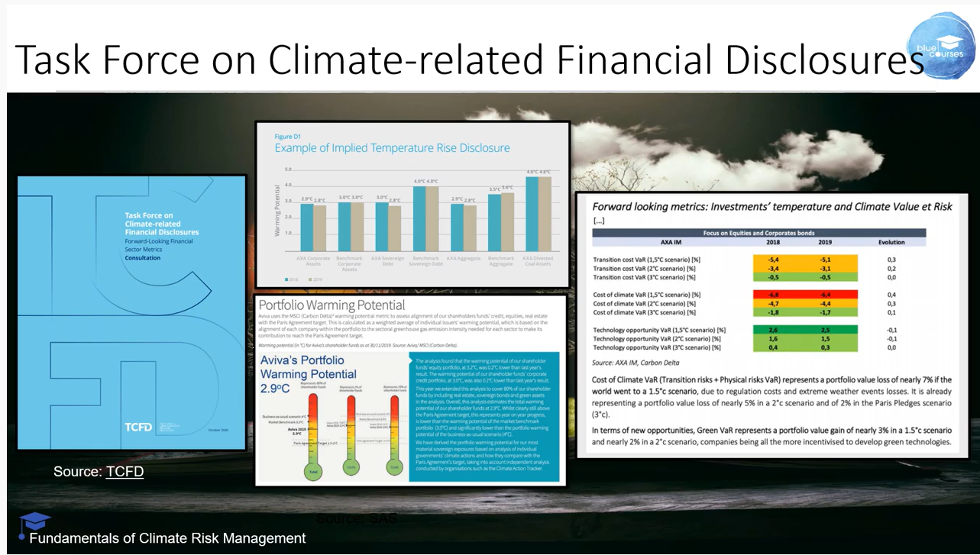This screenshot has height=555, width=980.
Task: Click the graduation cap icon in footer
Action: 34,524
